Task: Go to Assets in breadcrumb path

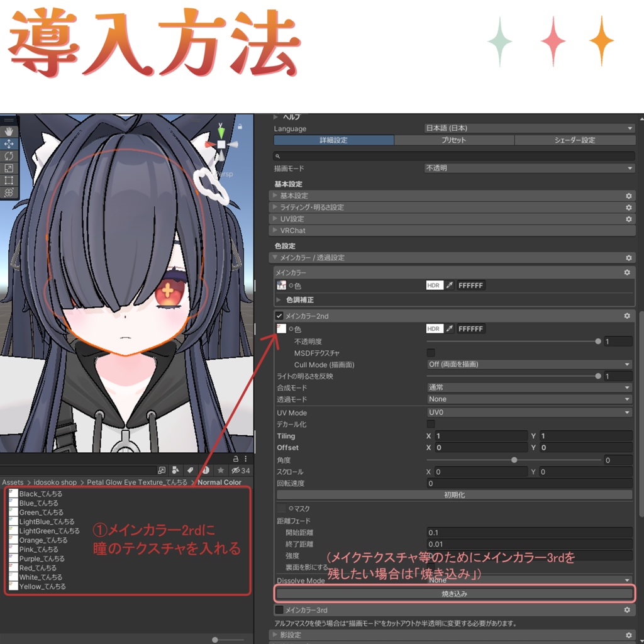Action: pyautogui.click(x=13, y=482)
